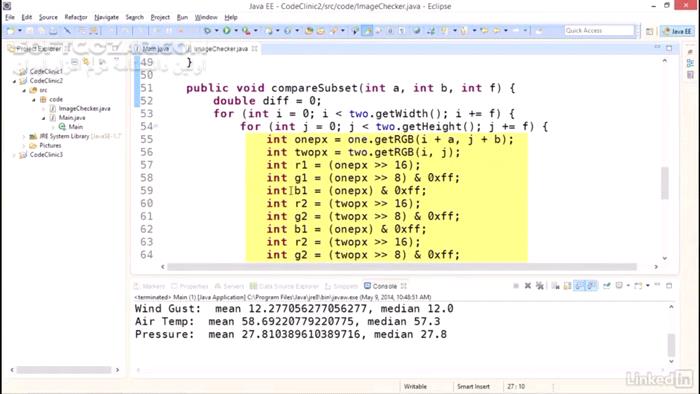Click the Remove Launch console icon
Screen dimensions: 700x394
coord(528,286)
